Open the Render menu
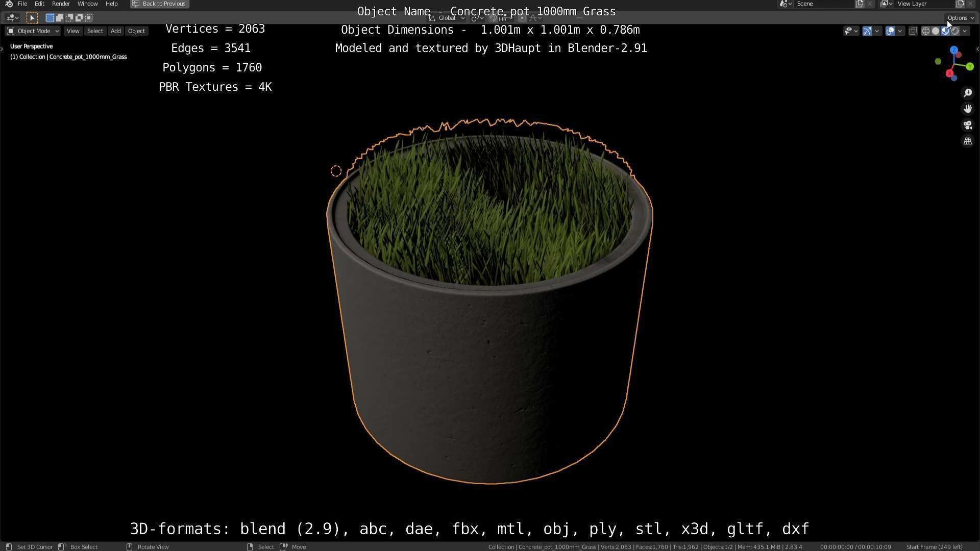This screenshot has height=551, width=980. [61, 4]
